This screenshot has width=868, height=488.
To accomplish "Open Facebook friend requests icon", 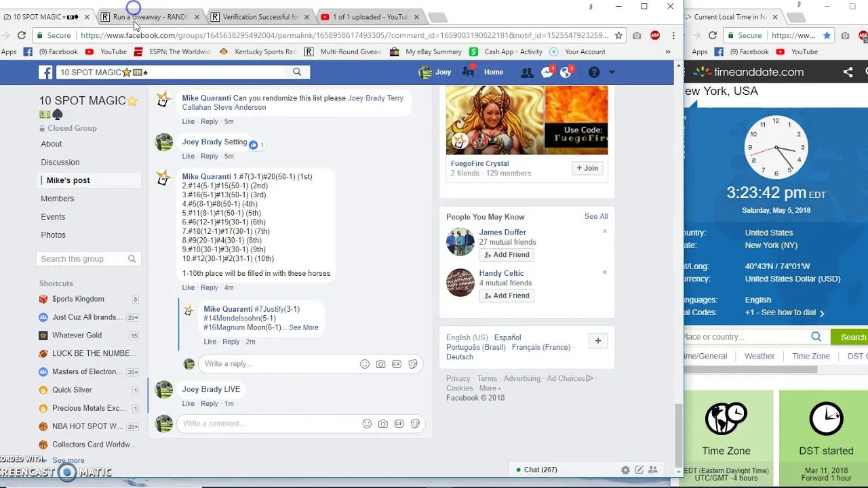I will (x=527, y=72).
